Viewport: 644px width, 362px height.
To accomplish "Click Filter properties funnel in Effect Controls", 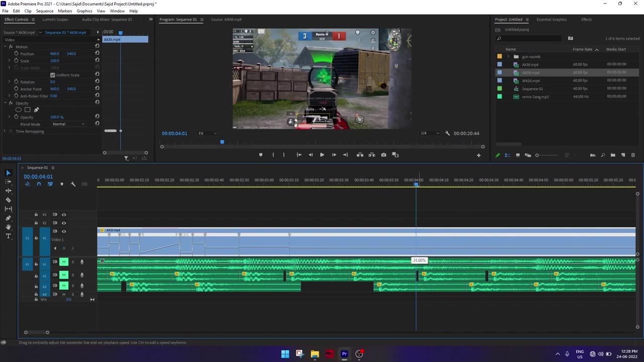I will pos(126,158).
